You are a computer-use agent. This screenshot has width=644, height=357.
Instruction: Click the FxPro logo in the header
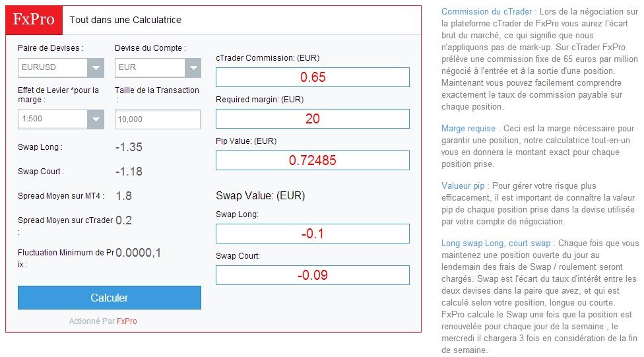coord(34,20)
